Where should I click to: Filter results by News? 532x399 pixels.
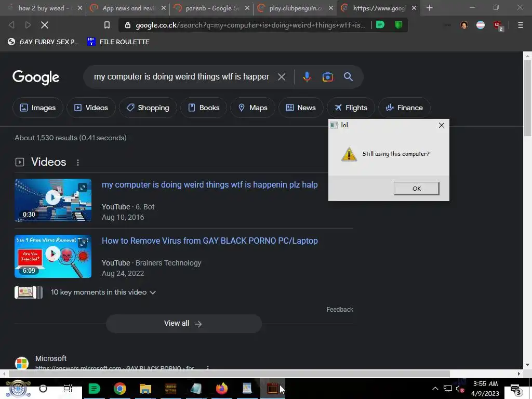tap(301, 108)
